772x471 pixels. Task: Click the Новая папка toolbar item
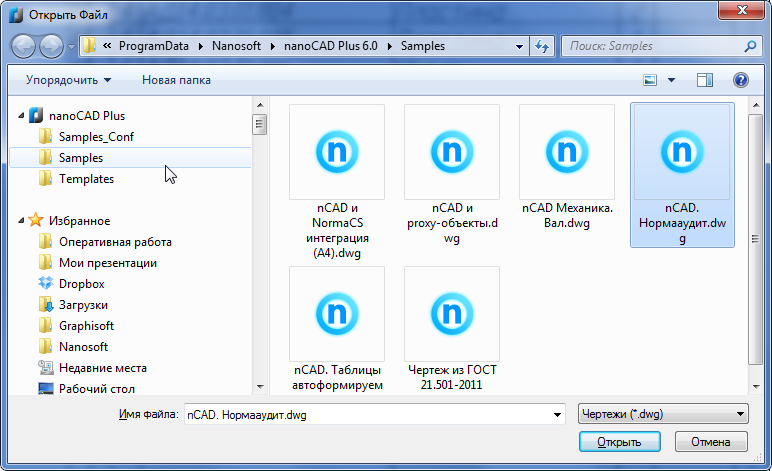(x=176, y=80)
